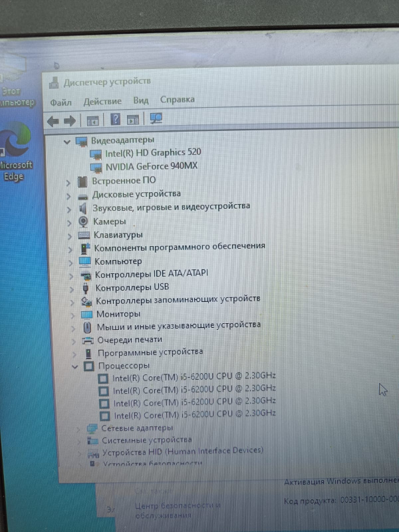Open the Действие menu

[x=102, y=101]
